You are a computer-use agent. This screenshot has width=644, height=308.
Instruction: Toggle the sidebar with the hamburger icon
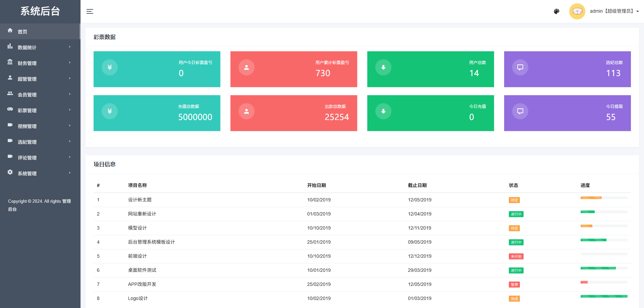(90, 11)
